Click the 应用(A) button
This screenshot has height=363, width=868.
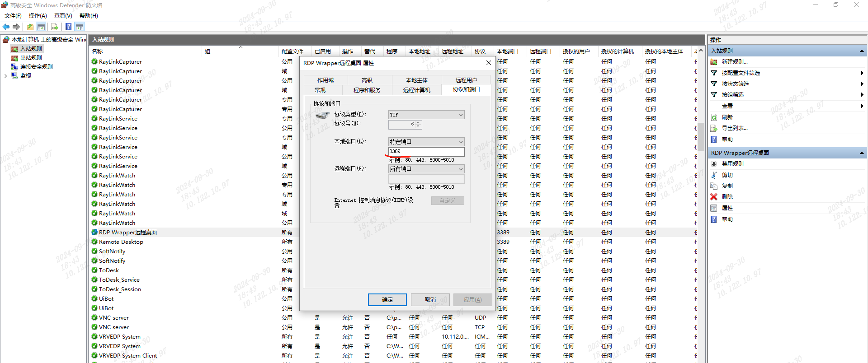click(473, 300)
